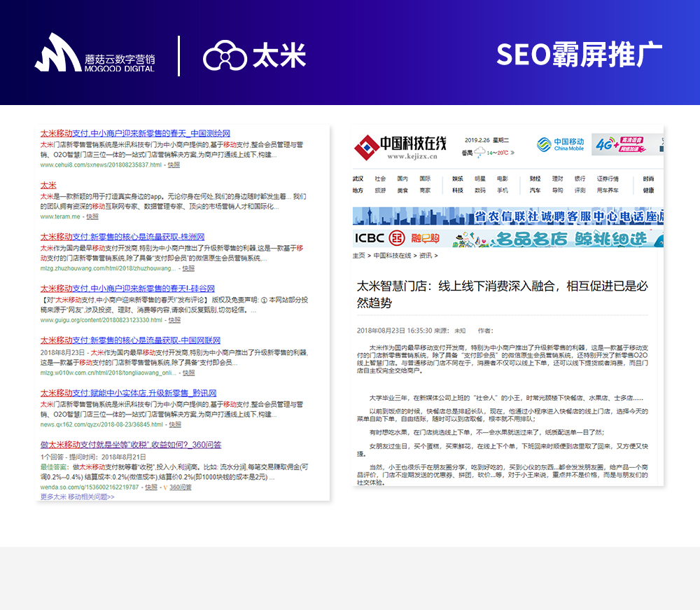Image resolution: width=700 pixels, height=610 pixels.
Task: Click 主页 in the breadcrumb
Action: pyautogui.click(x=359, y=256)
